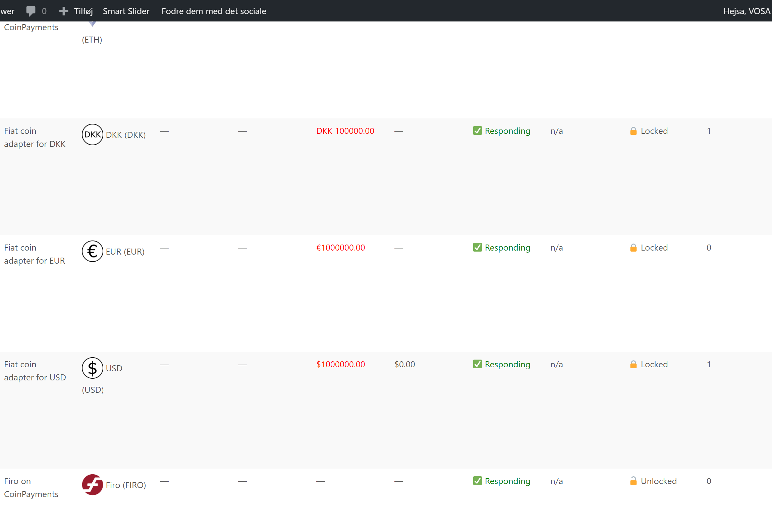Click Responding status text for Firo
Viewport: 772px width, 532px height.
[x=507, y=481]
